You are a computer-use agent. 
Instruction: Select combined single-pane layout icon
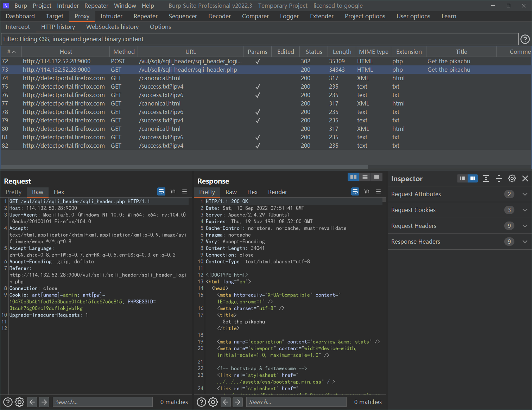[x=376, y=177]
